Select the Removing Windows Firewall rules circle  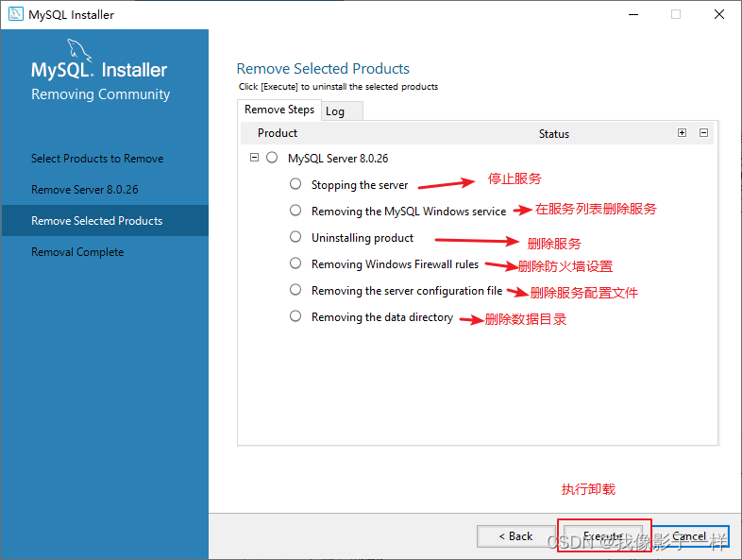click(295, 263)
